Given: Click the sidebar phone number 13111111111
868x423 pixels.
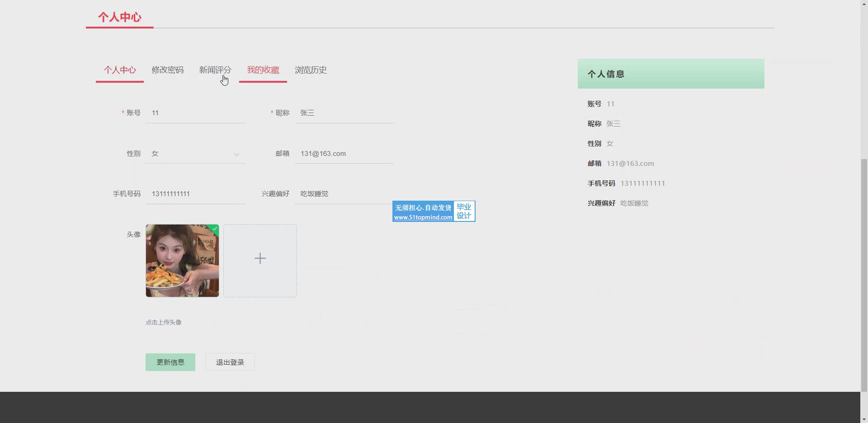Looking at the screenshot, I should coord(642,183).
